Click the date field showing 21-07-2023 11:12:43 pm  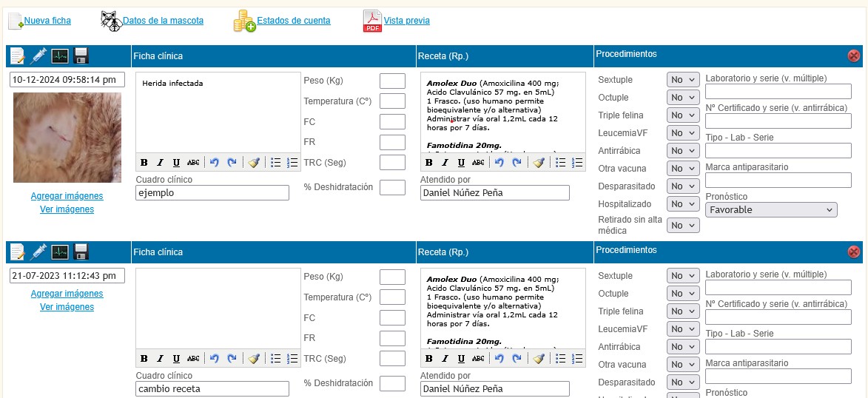[x=67, y=276]
